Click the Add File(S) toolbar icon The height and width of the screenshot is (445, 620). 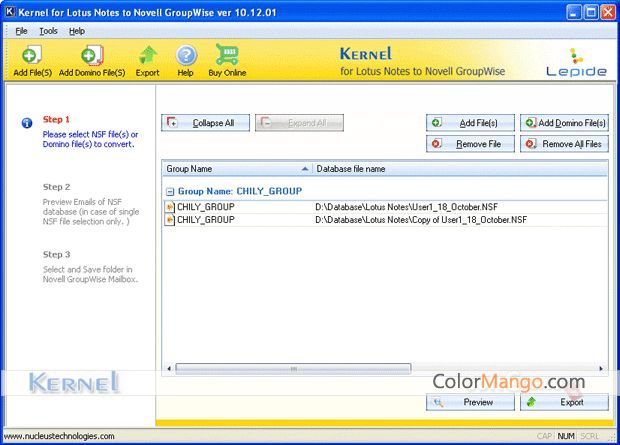(x=34, y=58)
